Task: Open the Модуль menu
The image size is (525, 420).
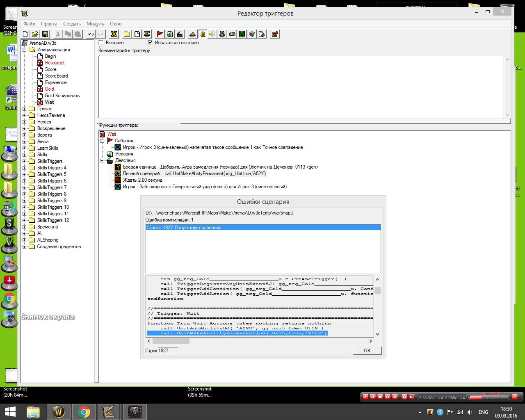Action: [95, 24]
